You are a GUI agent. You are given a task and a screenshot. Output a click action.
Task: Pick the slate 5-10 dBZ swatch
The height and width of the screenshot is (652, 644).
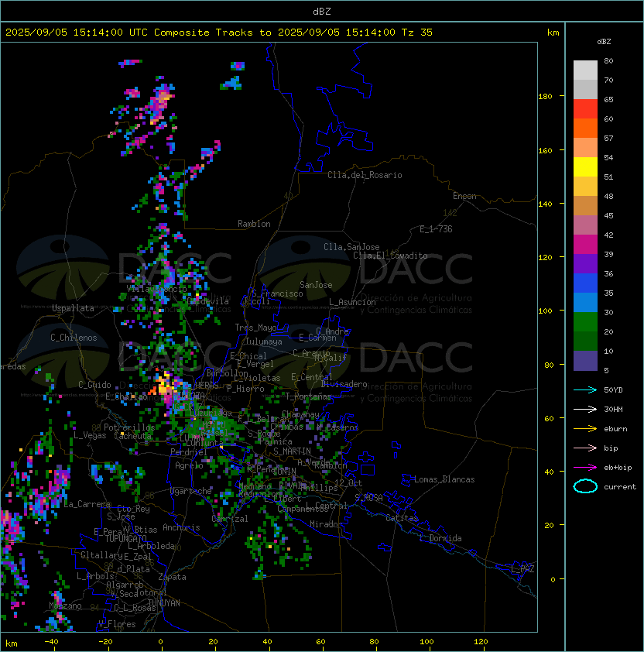[x=585, y=361]
